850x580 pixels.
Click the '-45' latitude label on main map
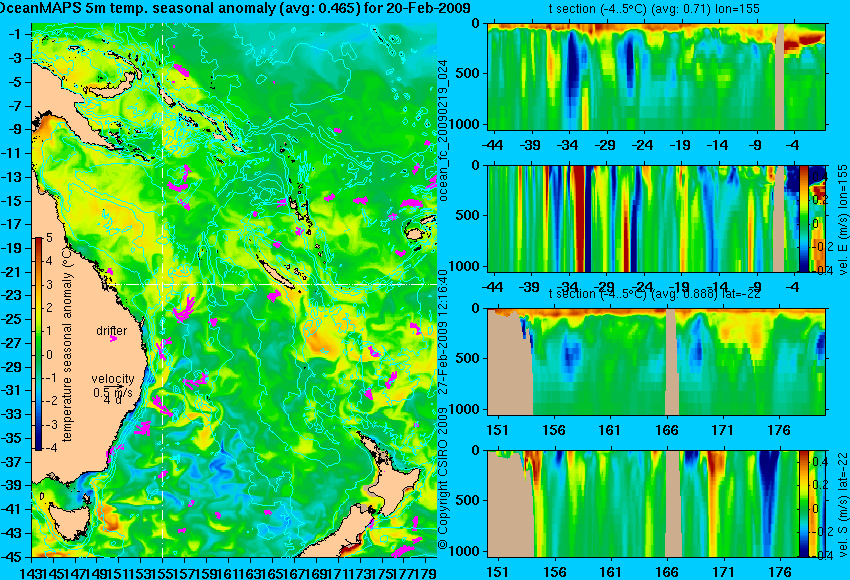click(12, 557)
